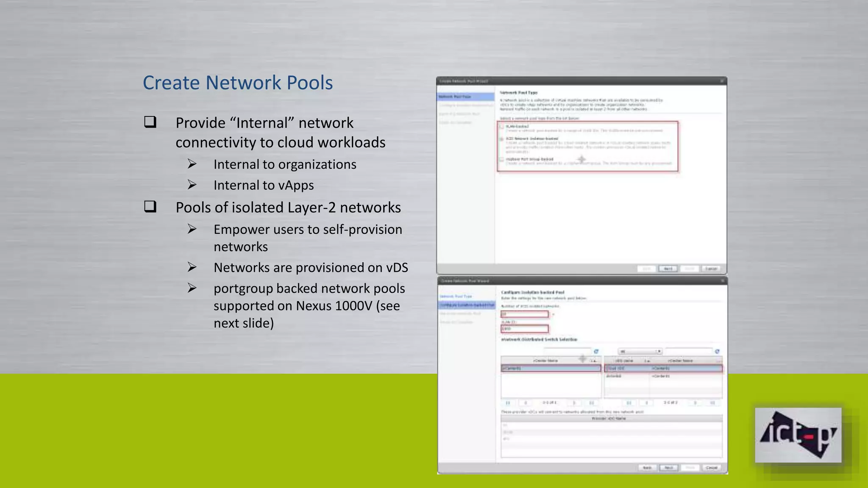
Task: Sort right table by vCenter Name header
Action: pos(686,360)
